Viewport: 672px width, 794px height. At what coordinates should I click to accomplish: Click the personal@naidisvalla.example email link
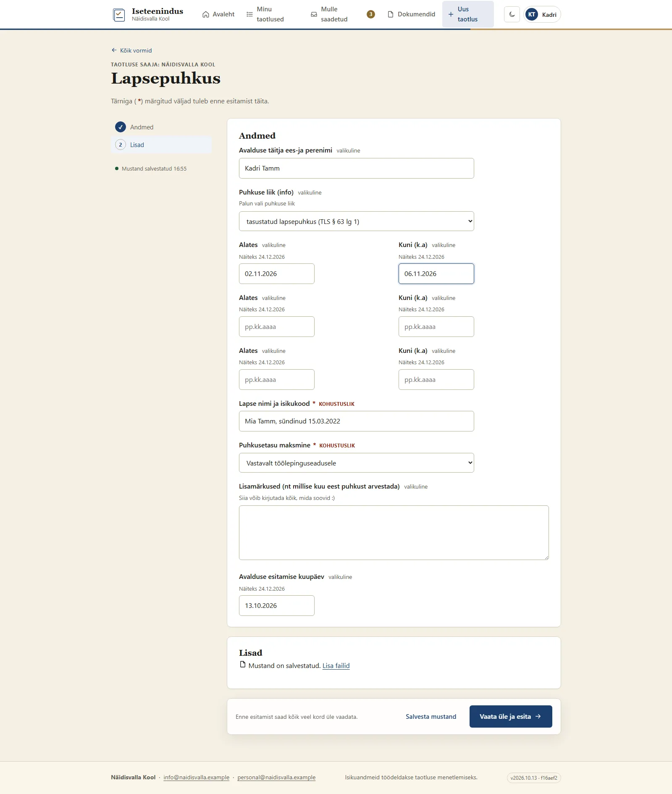276,778
